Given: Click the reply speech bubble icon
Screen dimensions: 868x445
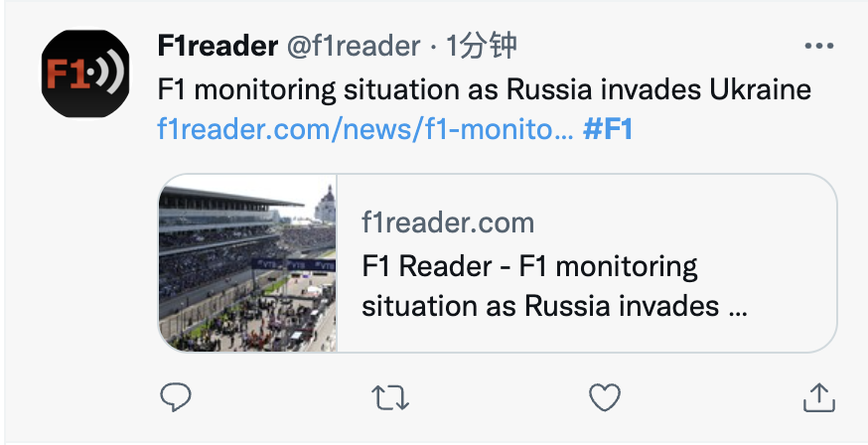Looking at the screenshot, I should [x=176, y=398].
